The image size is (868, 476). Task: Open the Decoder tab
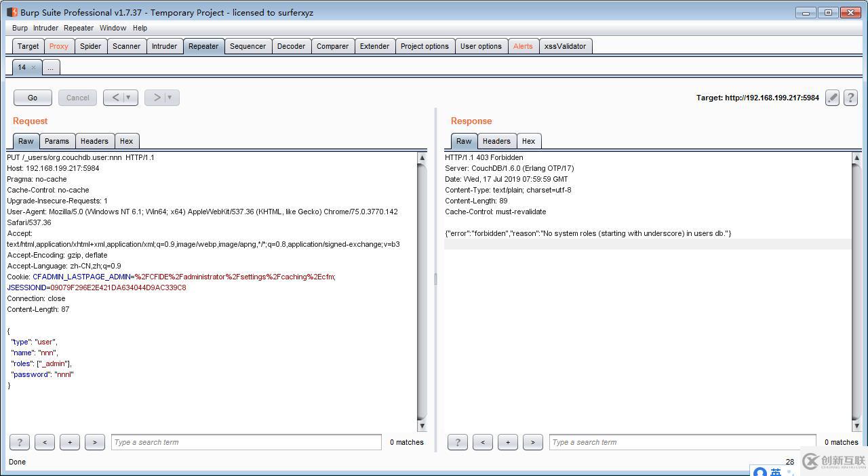291,46
